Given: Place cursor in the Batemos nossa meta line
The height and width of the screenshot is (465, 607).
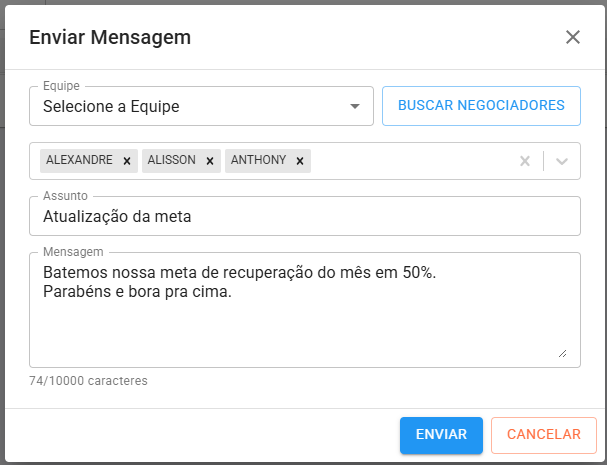Looking at the screenshot, I should point(239,273).
